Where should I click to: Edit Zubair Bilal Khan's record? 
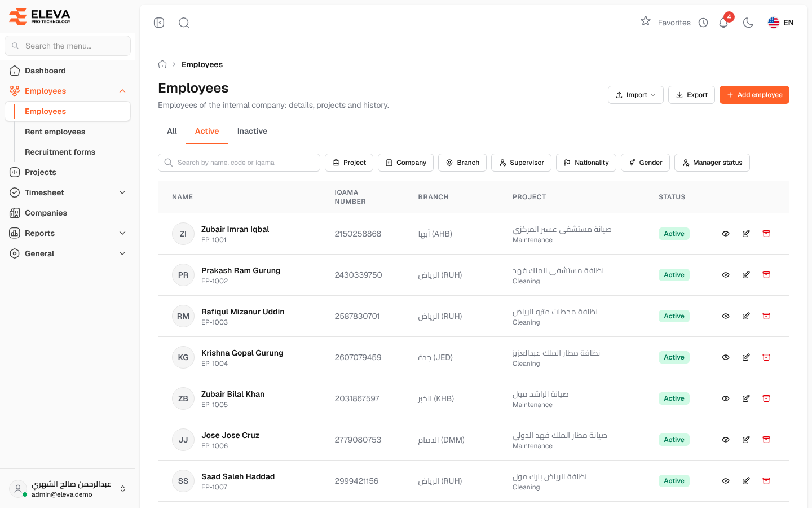pos(746,398)
